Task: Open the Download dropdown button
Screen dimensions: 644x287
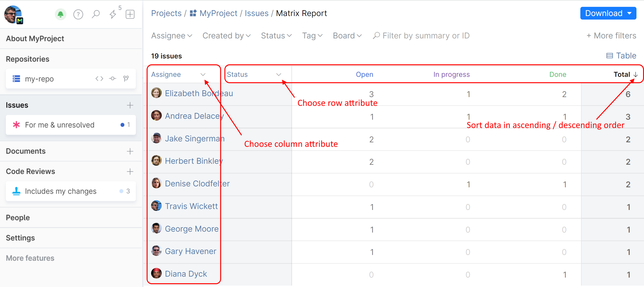Action: pos(608,13)
